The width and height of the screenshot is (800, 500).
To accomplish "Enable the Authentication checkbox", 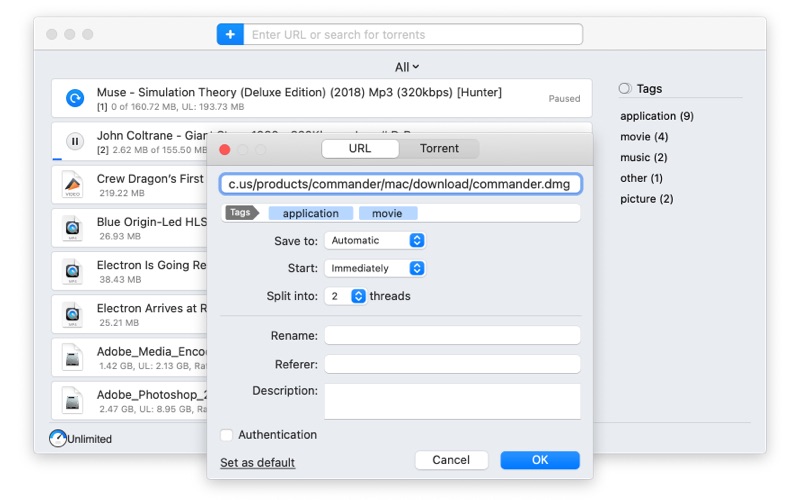I will point(226,435).
